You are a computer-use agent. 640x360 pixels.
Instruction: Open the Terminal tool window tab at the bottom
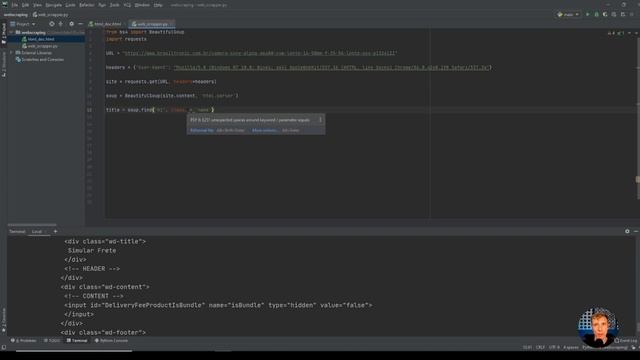pos(77,340)
